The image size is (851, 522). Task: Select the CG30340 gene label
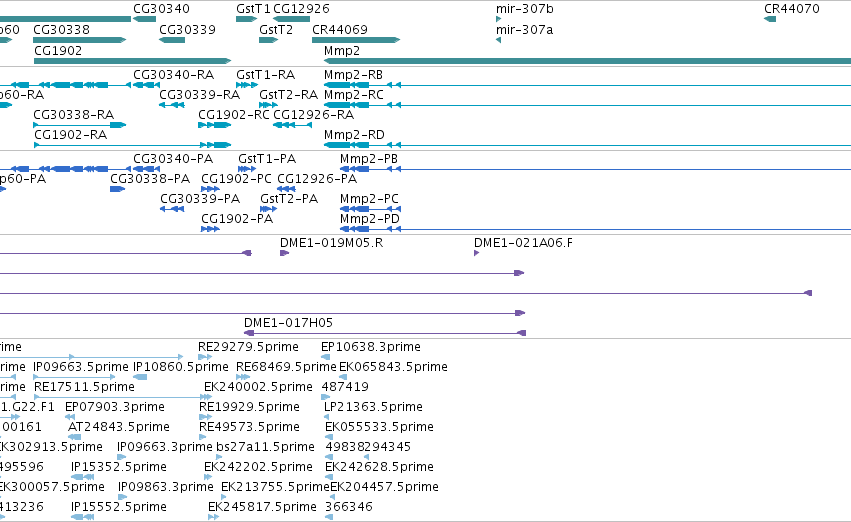(x=161, y=9)
